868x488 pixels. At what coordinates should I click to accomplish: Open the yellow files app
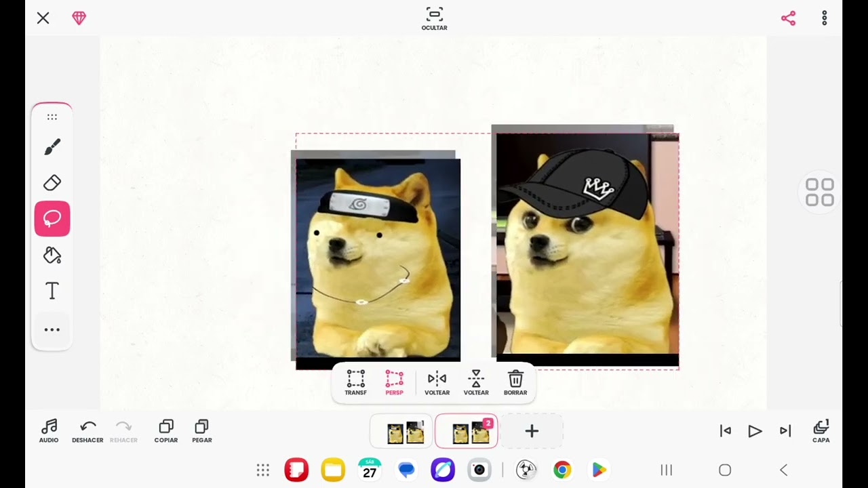pos(333,470)
